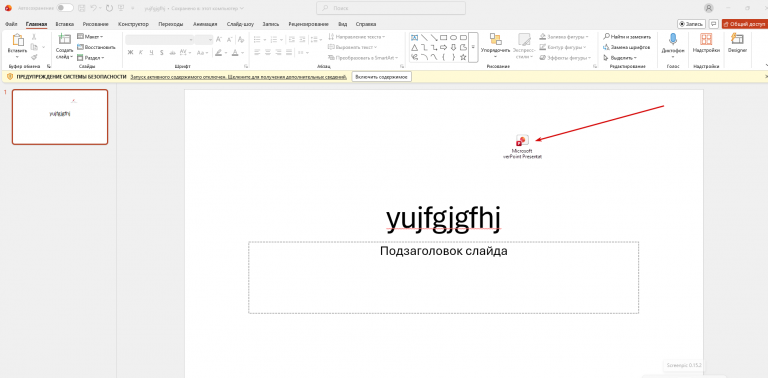768x378 pixels.
Task: Open the Выделить dropdown
Action: pos(620,57)
